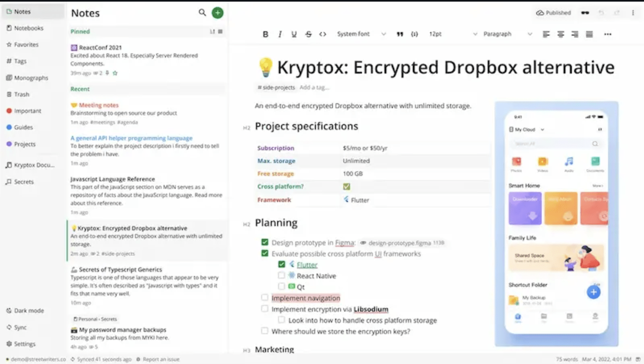Viewport: 644px width, 364px height.
Task: Align text to the left
Action: click(546, 34)
